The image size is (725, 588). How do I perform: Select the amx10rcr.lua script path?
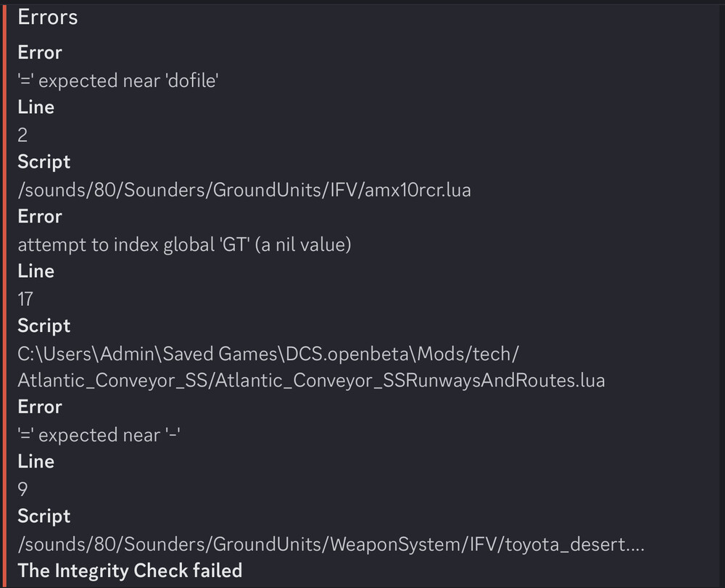click(x=244, y=190)
